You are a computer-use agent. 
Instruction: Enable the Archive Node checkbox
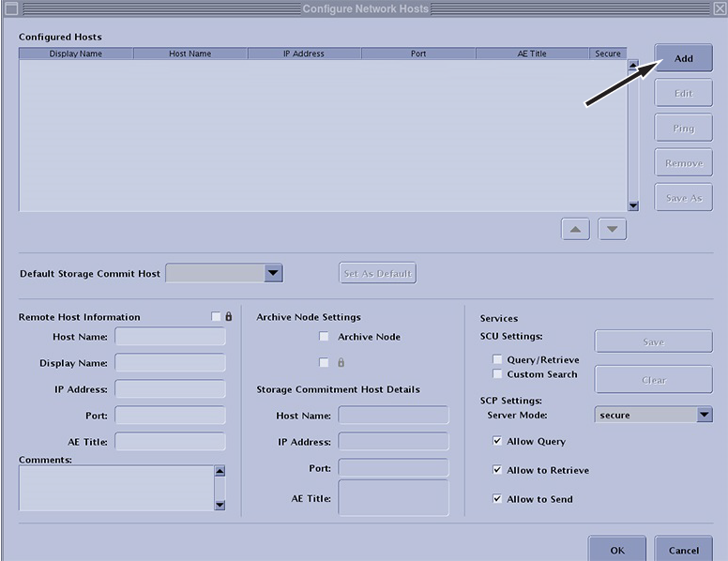(325, 337)
